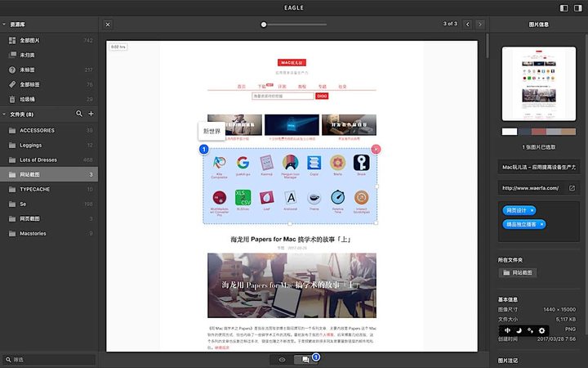Viewport: 588px width, 368px height.
Task: Collapse the 文件夹 (8) section
Action: (3, 114)
